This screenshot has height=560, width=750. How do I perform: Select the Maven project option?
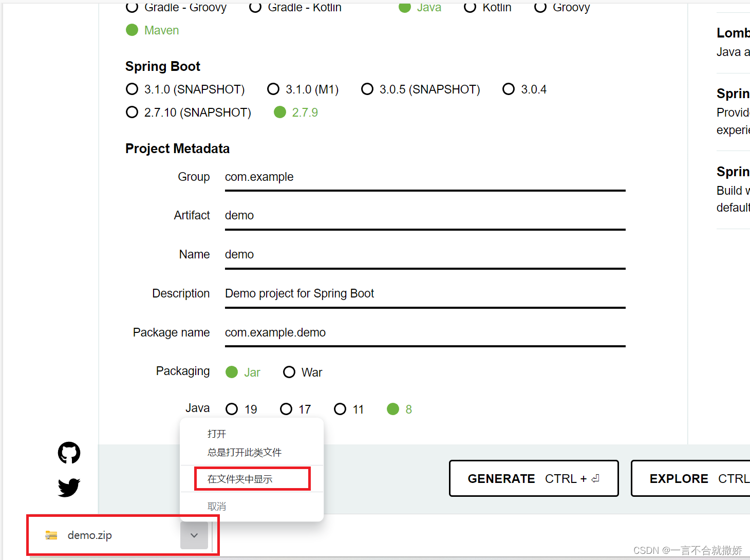pos(153,30)
